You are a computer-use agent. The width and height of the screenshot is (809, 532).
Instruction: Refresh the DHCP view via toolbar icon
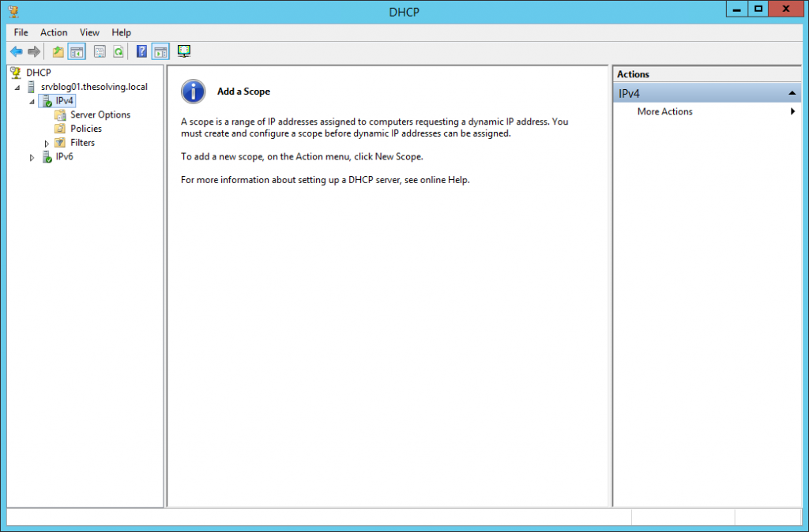pyautogui.click(x=118, y=51)
